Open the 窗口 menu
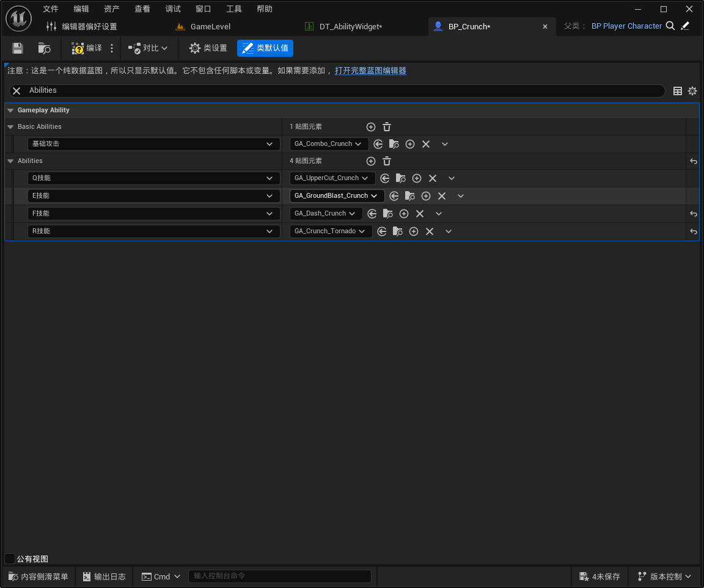Screen dimensions: 704x588 [x=204, y=9]
